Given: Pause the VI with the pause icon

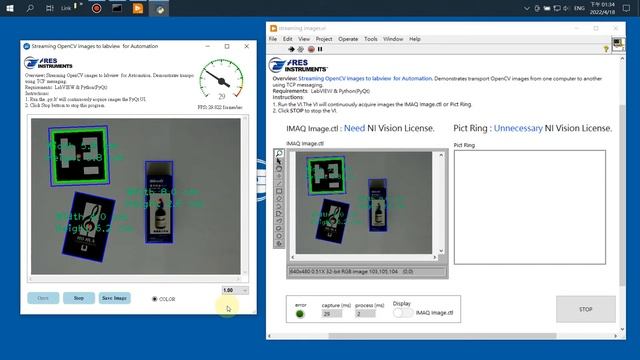Looking at the screenshot, I should [320, 49].
